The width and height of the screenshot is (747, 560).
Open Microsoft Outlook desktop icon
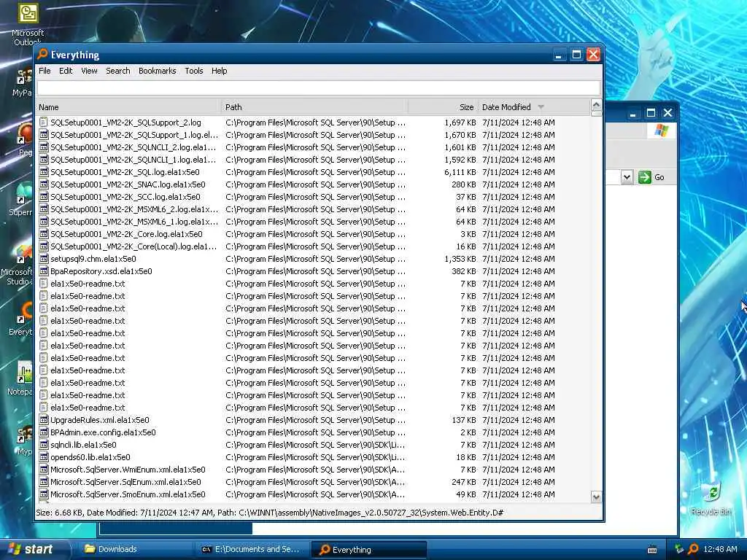click(28, 24)
